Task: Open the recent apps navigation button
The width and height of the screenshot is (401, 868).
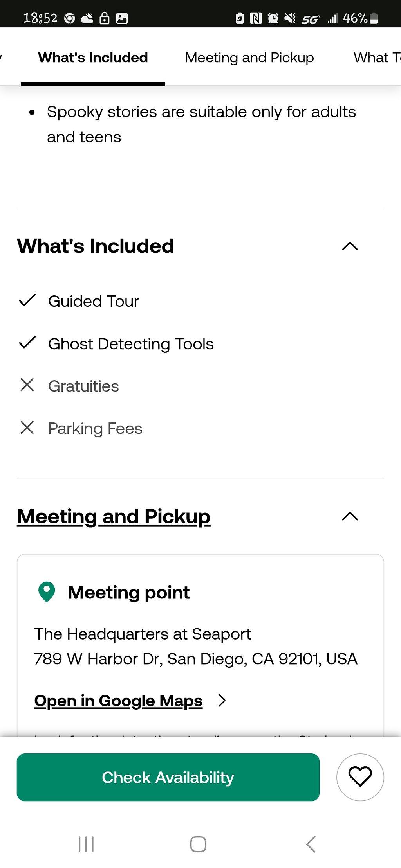Action: (86, 844)
